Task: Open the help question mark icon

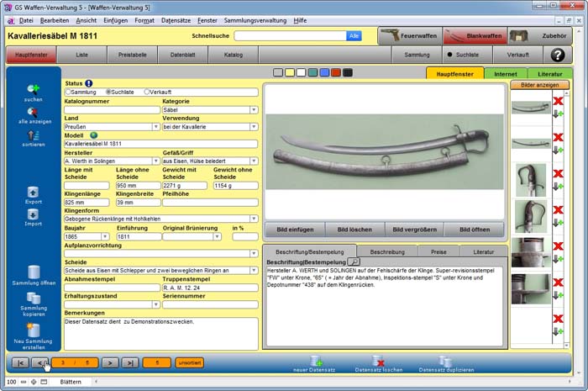Action: pos(557,55)
